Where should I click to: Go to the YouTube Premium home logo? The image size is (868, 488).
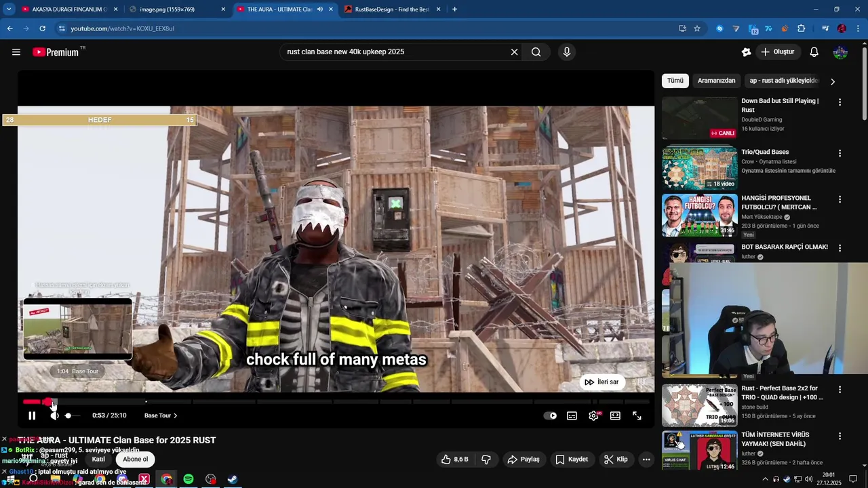56,52
